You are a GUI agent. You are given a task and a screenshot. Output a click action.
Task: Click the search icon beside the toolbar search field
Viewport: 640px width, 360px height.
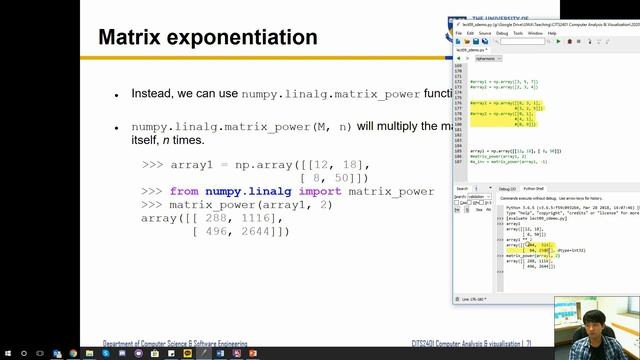click(497, 41)
